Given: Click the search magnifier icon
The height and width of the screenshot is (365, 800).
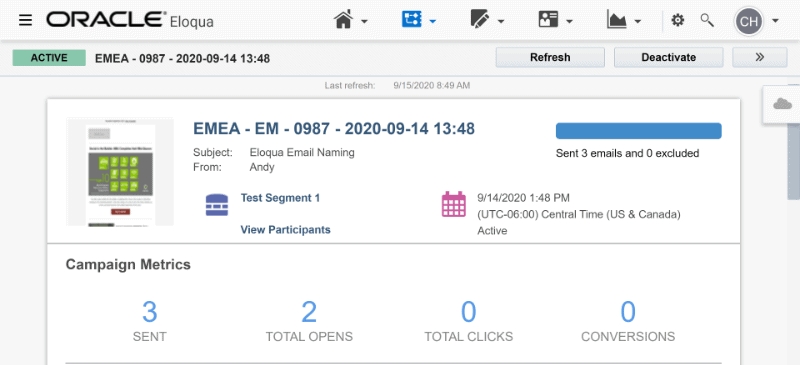Looking at the screenshot, I should (707, 20).
